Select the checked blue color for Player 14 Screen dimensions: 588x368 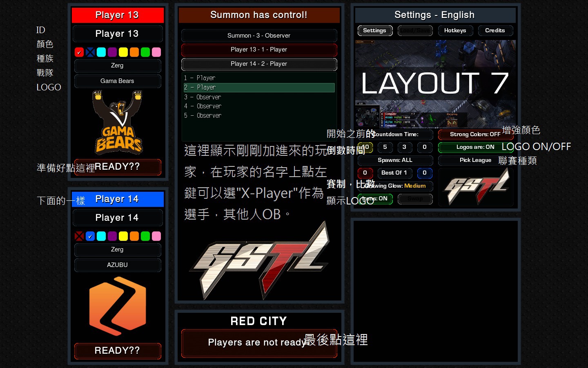[90, 236]
